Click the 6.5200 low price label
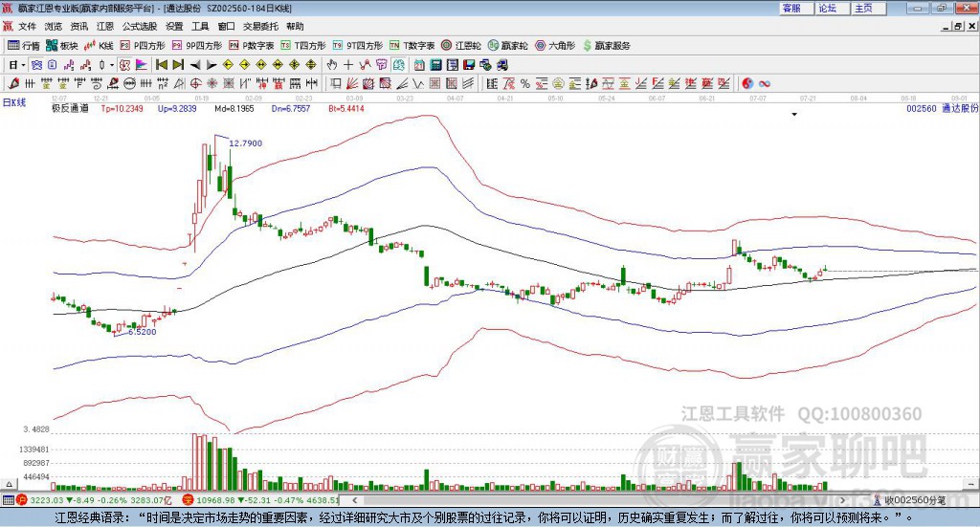Viewport: 980px width, 527px height. point(143,332)
